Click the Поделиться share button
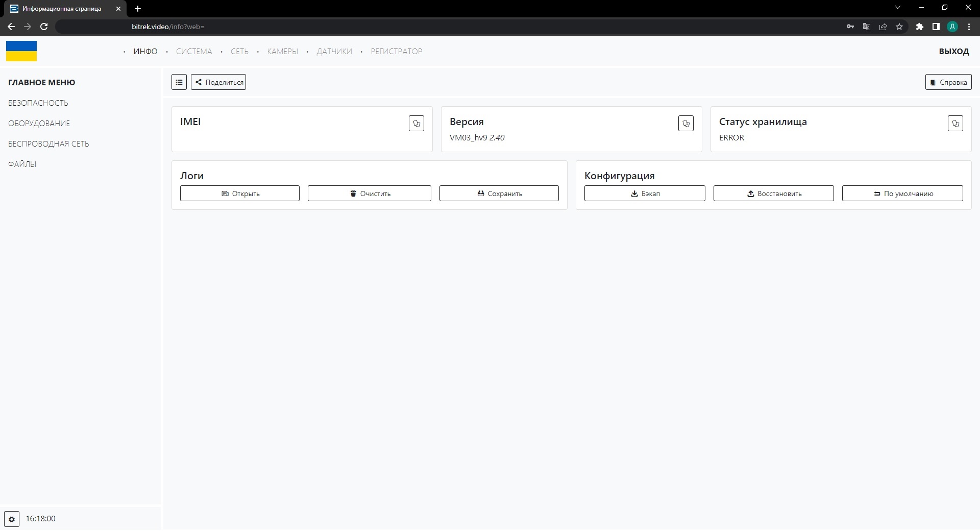 tap(218, 82)
